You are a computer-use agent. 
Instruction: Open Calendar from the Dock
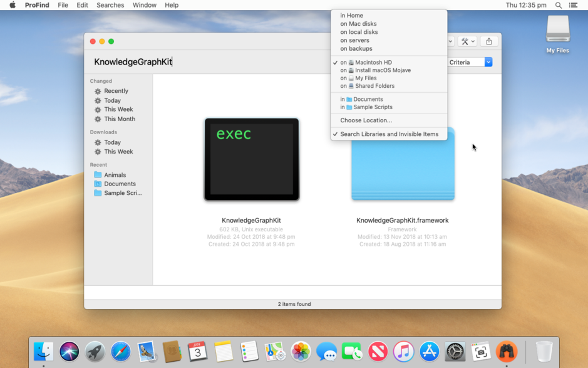(198, 352)
